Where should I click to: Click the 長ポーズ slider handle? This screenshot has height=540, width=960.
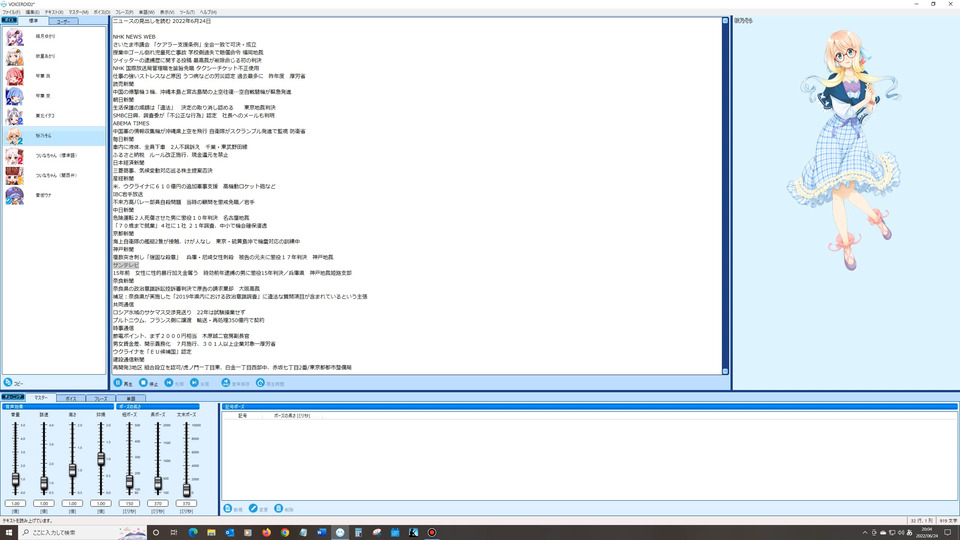(158, 483)
